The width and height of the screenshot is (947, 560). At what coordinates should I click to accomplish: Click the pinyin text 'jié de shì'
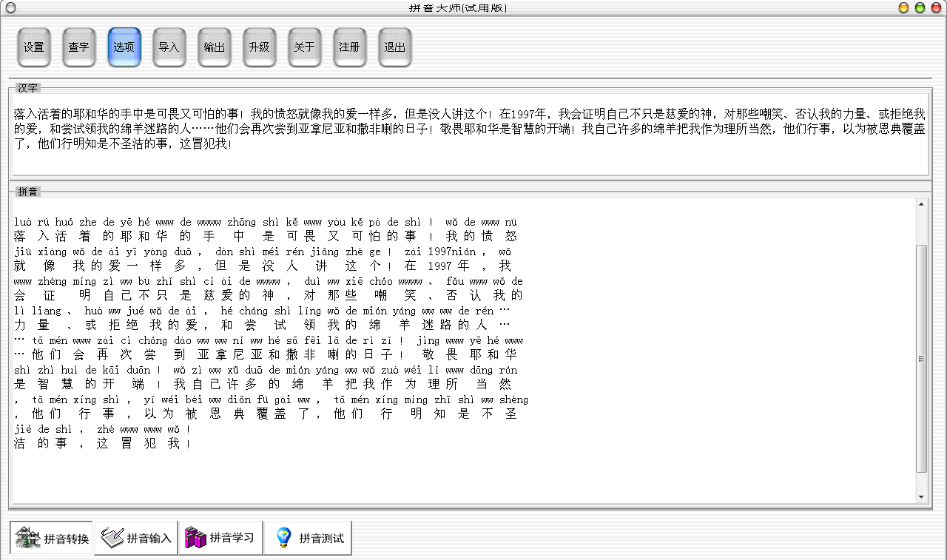point(41,429)
